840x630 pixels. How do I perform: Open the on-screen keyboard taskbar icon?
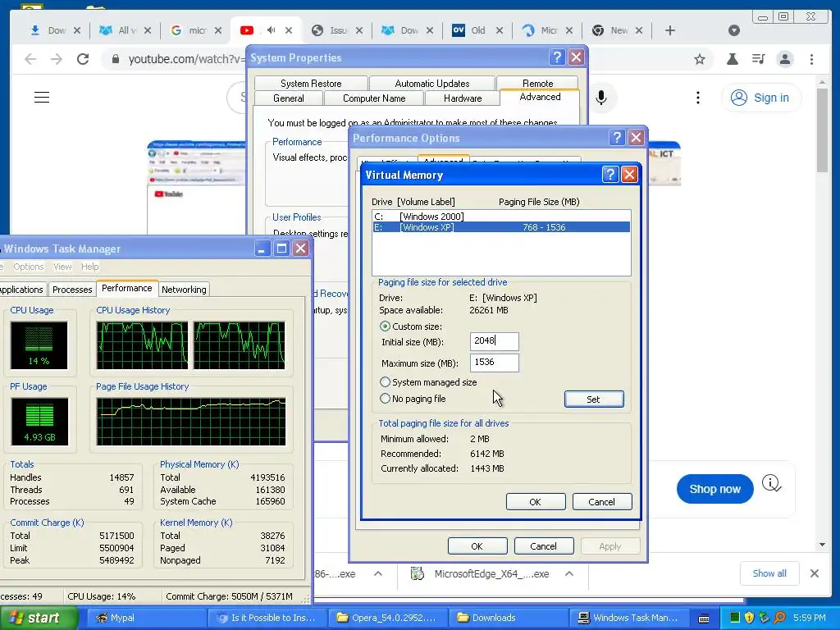click(x=704, y=619)
